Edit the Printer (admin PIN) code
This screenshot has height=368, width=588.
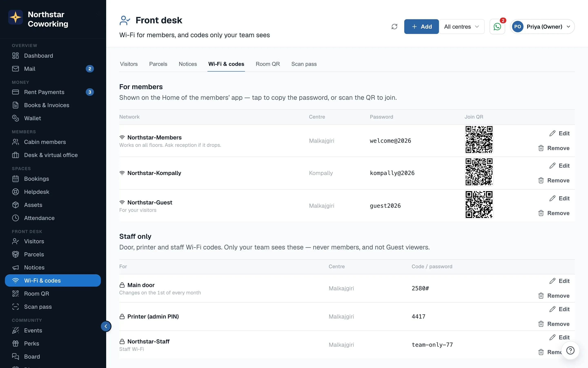[x=559, y=309]
